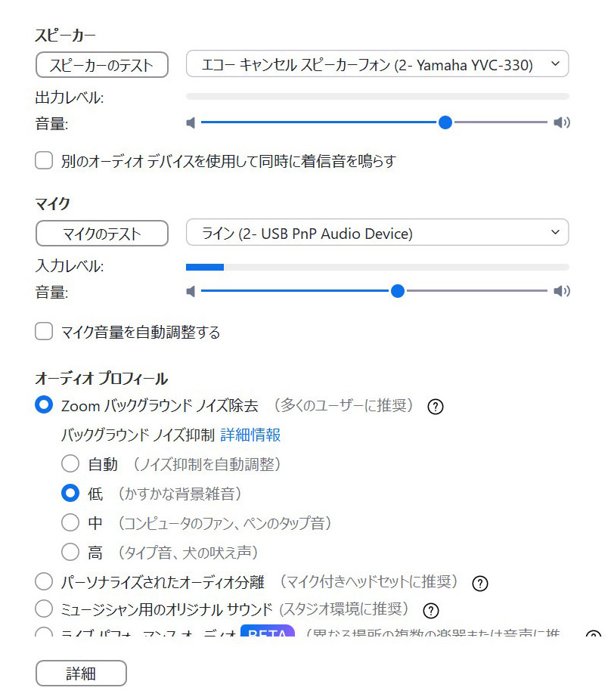The image size is (611, 700).
Task: Click microphone volume low icon
Action: 191,291
